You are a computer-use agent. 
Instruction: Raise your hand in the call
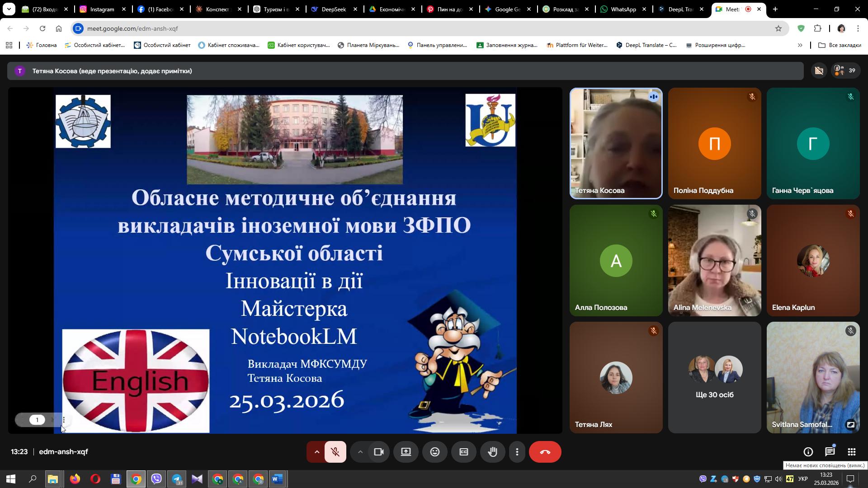(x=492, y=451)
